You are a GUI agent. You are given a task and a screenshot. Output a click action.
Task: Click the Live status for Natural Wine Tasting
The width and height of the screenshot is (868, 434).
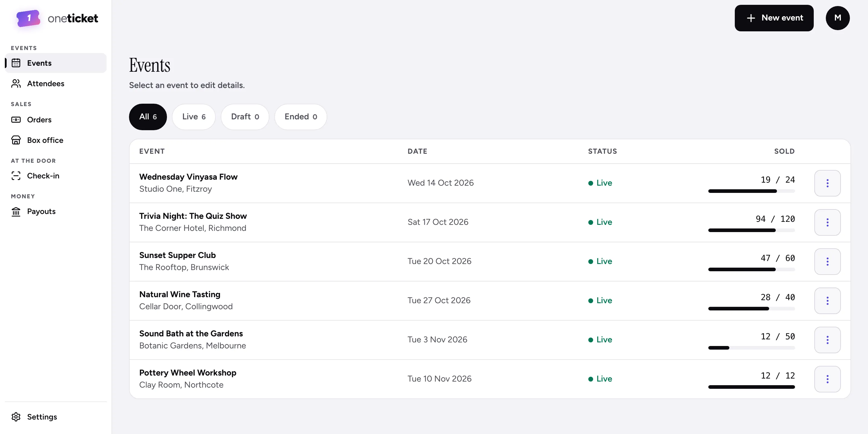coord(600,300)
